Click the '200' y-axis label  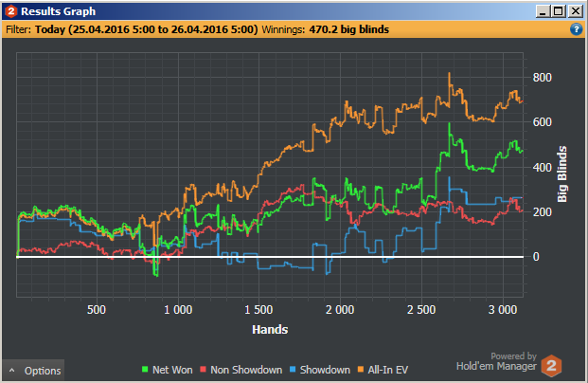pos(542,212)
